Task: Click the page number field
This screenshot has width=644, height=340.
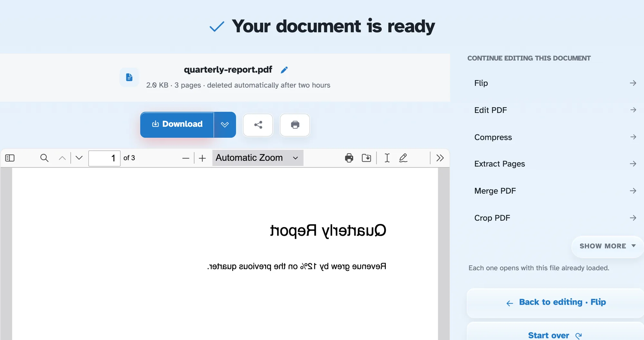Action: point(104,158)
